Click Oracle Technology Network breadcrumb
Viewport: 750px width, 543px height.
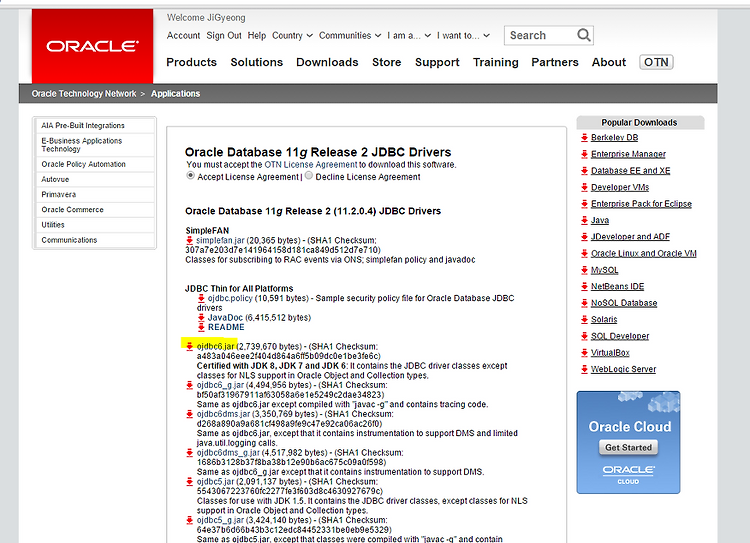coord(84,94)
